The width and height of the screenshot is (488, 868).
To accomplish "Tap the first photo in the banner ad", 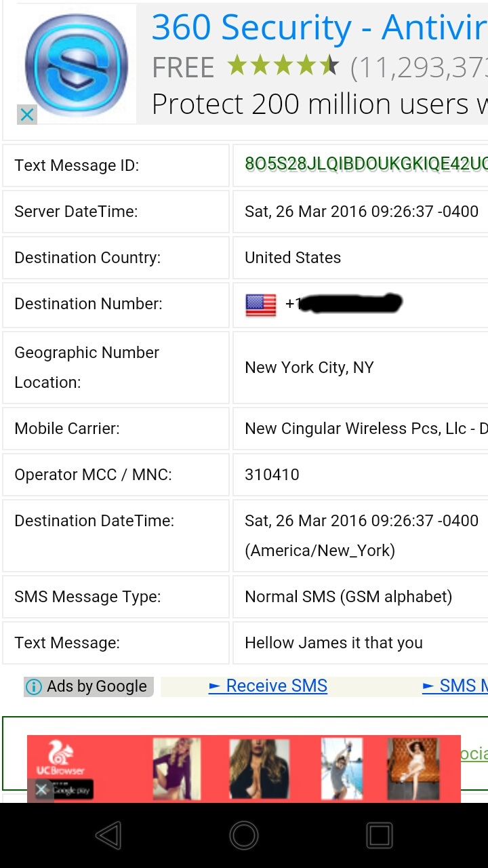I will click(x=175, y=768).
